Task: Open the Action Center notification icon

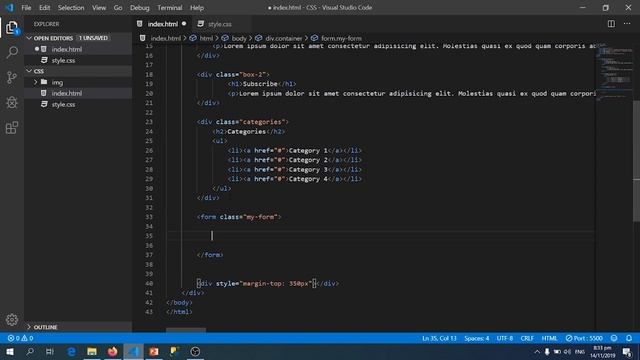Action: [627, 351]
